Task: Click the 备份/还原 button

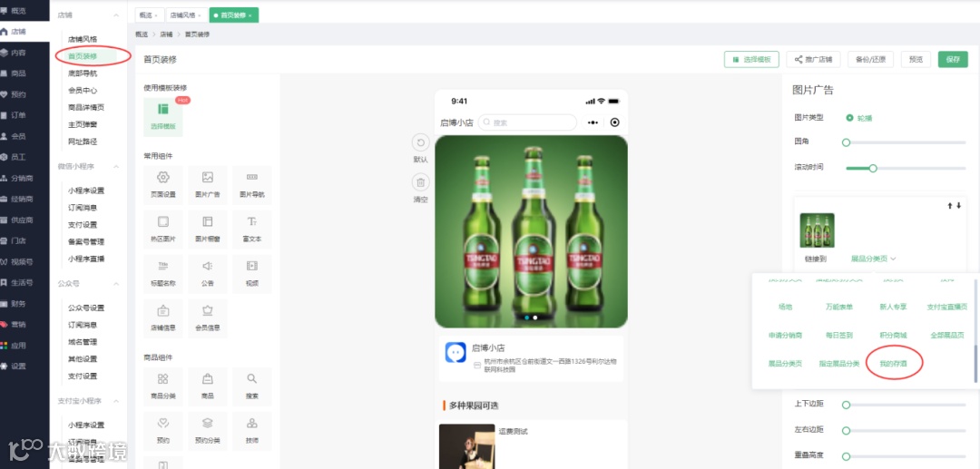Action: point(870,59)
